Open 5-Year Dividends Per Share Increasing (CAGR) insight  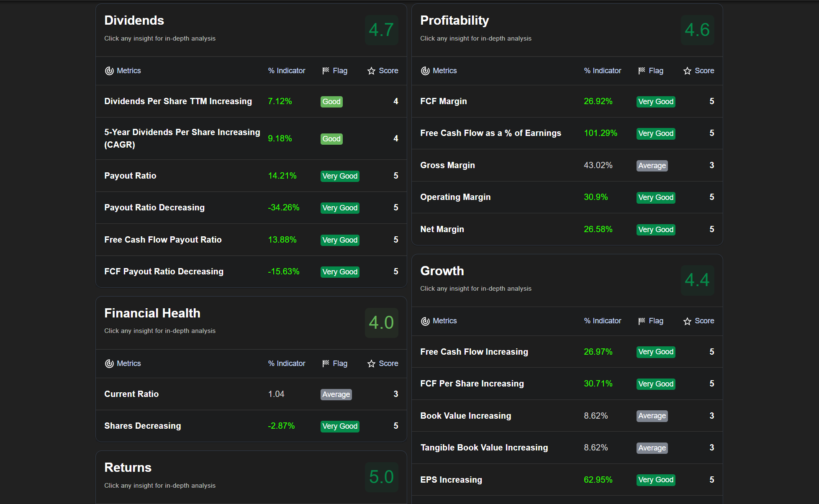pyautogui.click(x=251, y=138)
